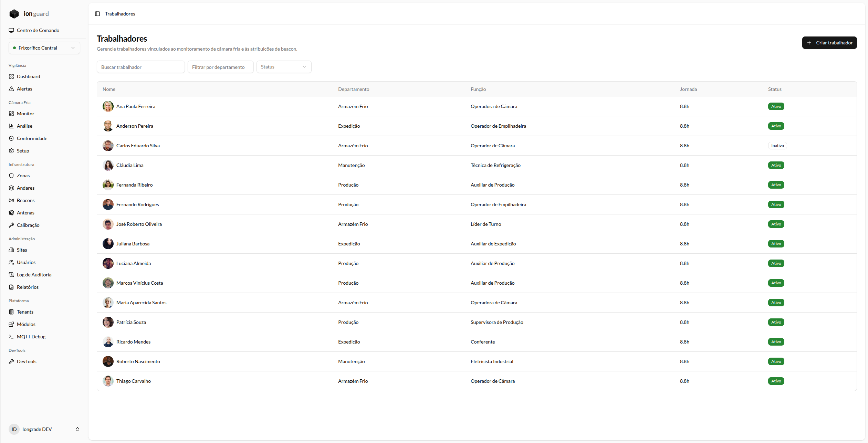Open the Beacons page

(x=26, y=200)
